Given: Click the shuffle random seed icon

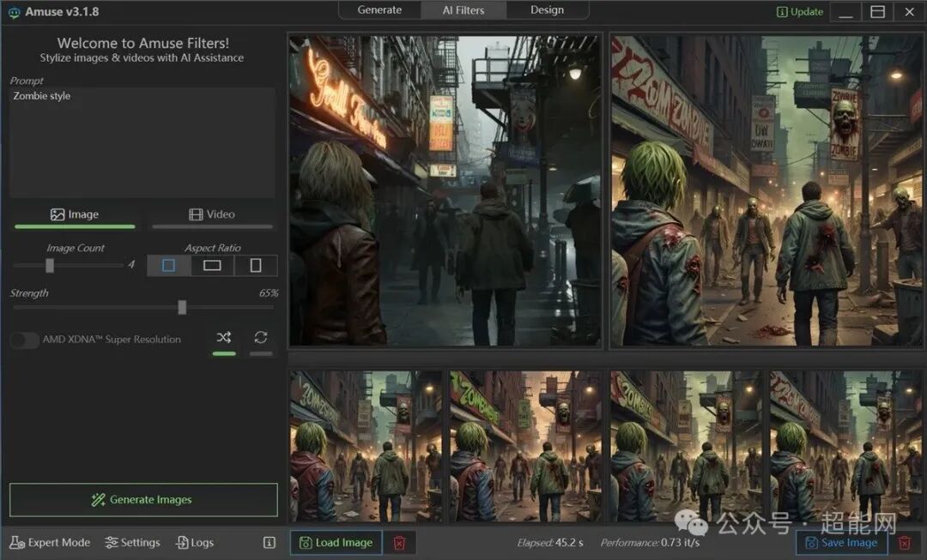Looking at the screenshot, I should [224, 338].
